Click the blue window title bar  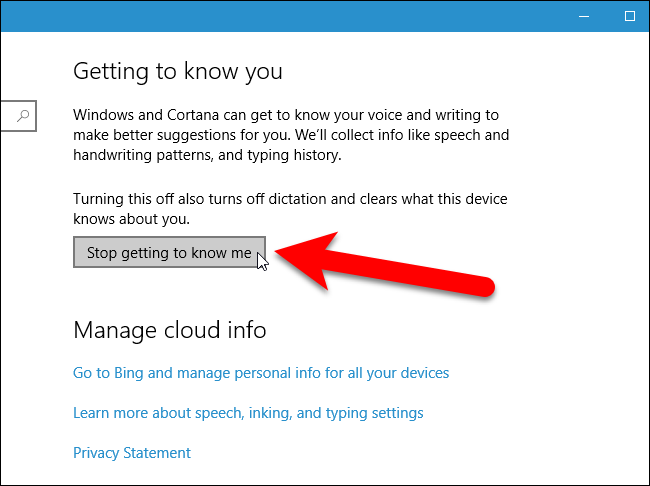pyautogui.click(x=300, y=16)
